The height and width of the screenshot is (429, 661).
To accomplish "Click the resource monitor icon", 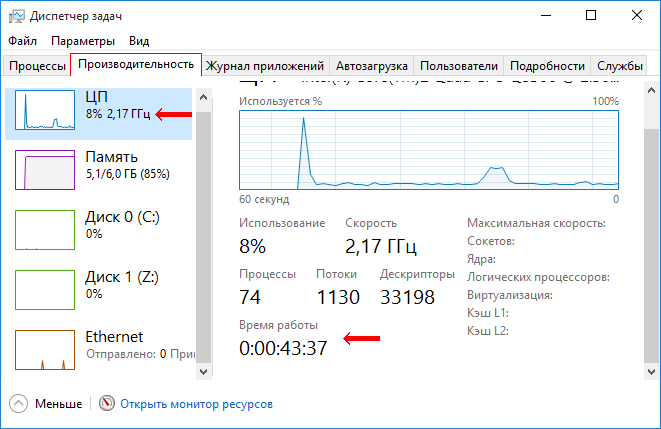I will [107, 404].
